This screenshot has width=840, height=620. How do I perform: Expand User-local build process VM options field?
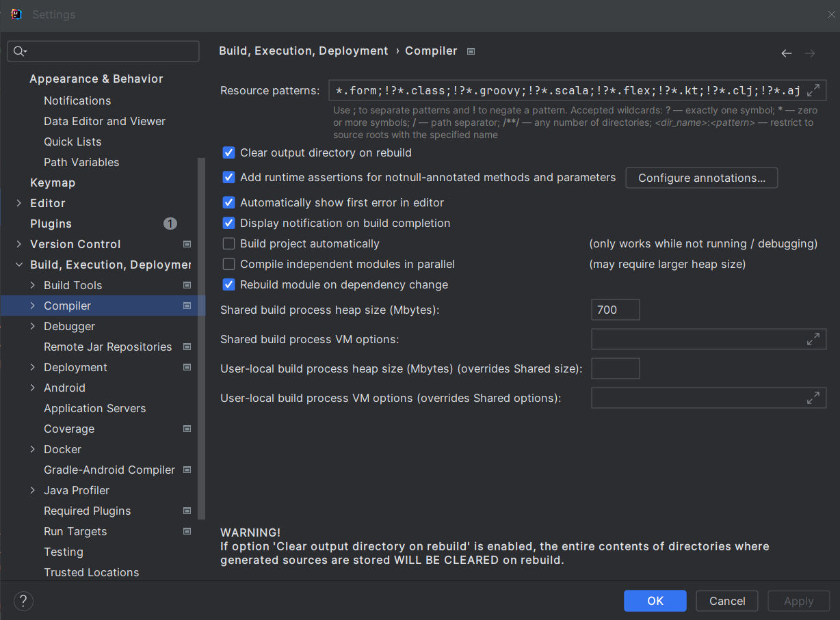tap(813, 398)
